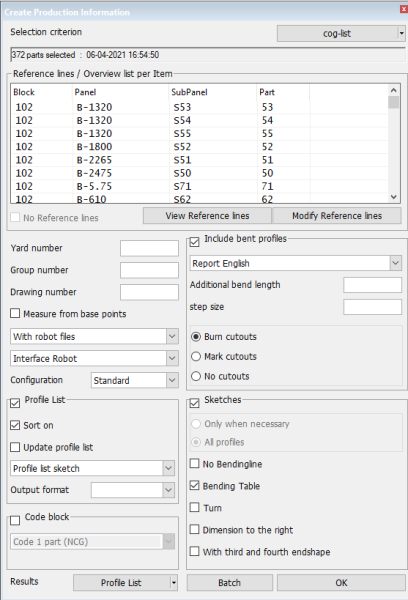Open the Results Profile List dropdown arrow
The image size is (408, 600).
pyautogui.click(x=173, y=583)
